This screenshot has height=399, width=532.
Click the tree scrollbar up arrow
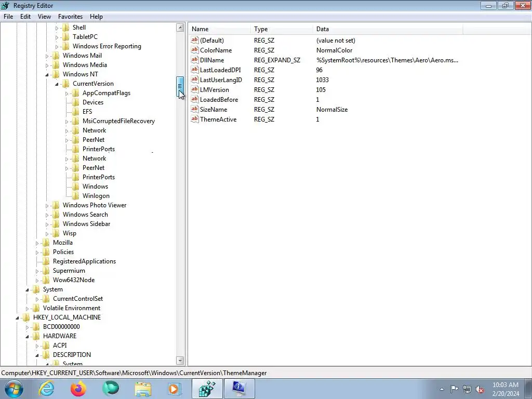point(180,28)
